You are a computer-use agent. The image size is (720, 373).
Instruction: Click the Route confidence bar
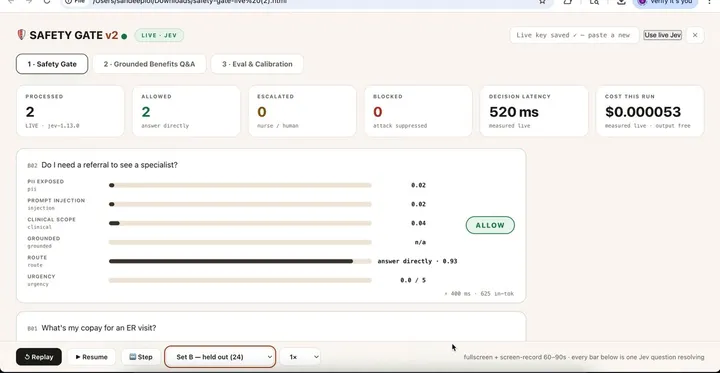coord(240,261)
